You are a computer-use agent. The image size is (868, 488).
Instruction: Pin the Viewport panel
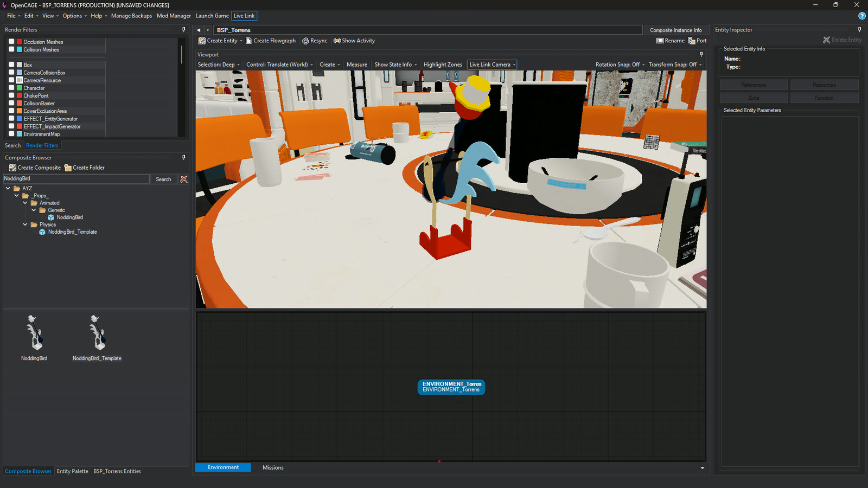click(701, 54)
